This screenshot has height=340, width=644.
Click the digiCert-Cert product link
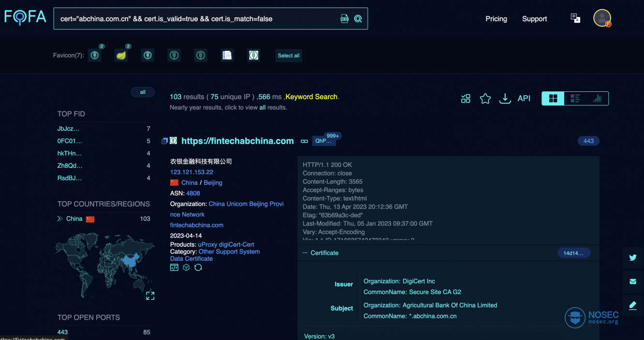point(237,245)
